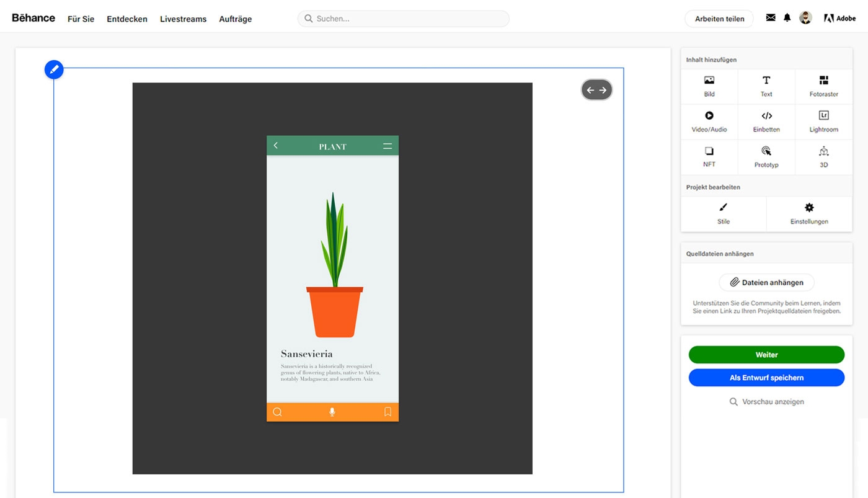Add a Fotoraster photo grid
The image size is (868, 498).
click(823, 86)
